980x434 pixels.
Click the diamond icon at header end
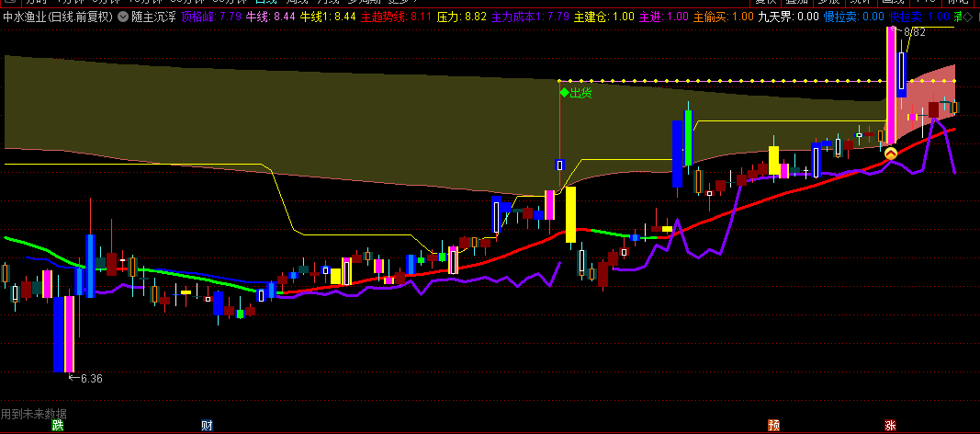click(x=968, y=17)
